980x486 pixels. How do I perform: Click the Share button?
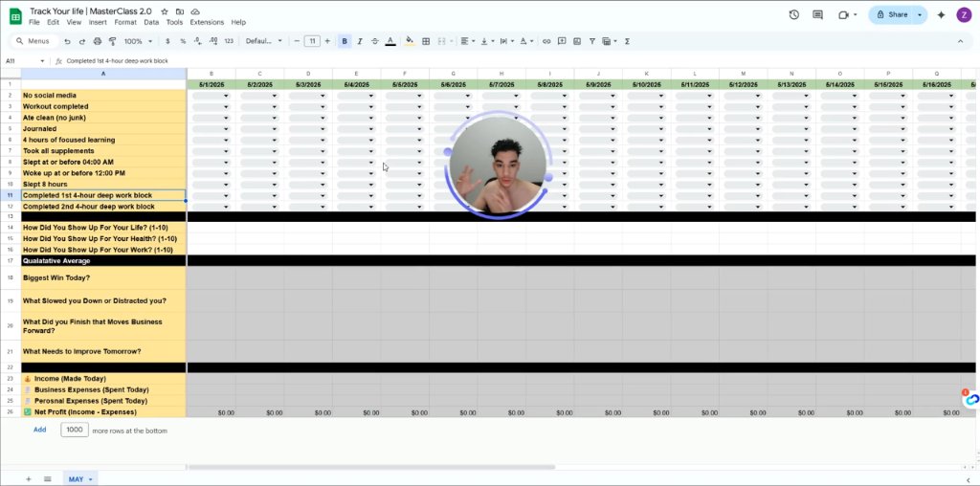891,14
